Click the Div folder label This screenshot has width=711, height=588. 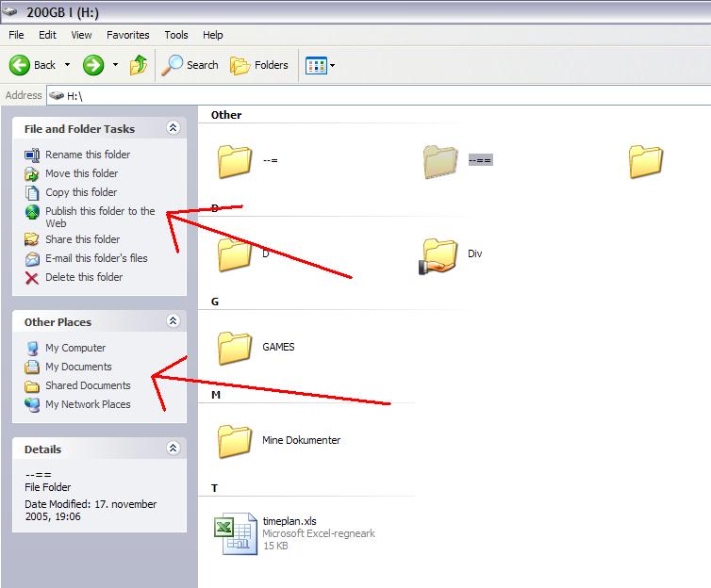474,253
